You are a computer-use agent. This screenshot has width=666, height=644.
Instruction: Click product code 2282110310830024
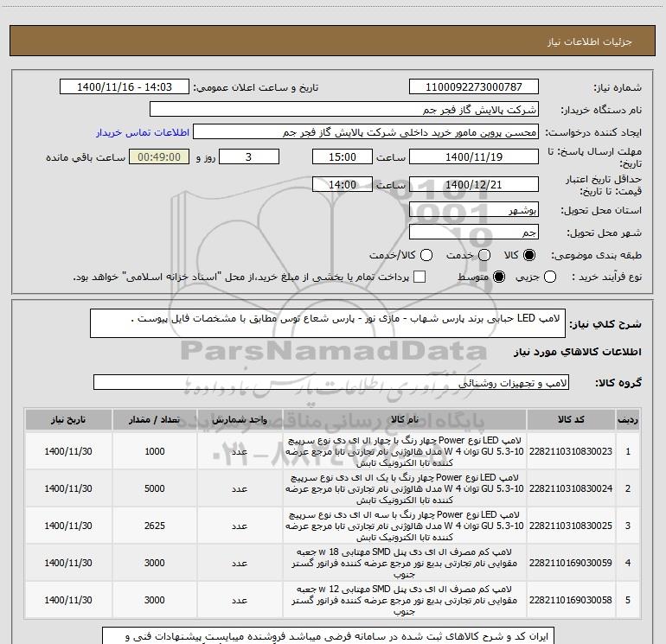click(x=571, y=488)
